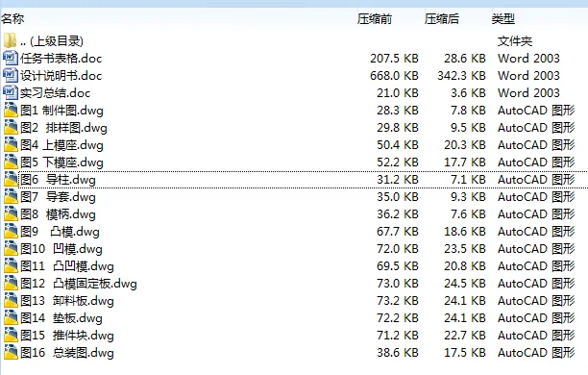The height and width of the screenshot is (375, 588).
Task: Select the file name 图6 导柱.dwg
Action: tap(58, 180)
